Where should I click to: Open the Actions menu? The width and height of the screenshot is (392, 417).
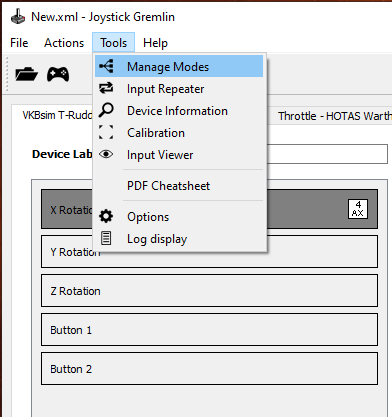pyautogui.click(x=64, y=43)
